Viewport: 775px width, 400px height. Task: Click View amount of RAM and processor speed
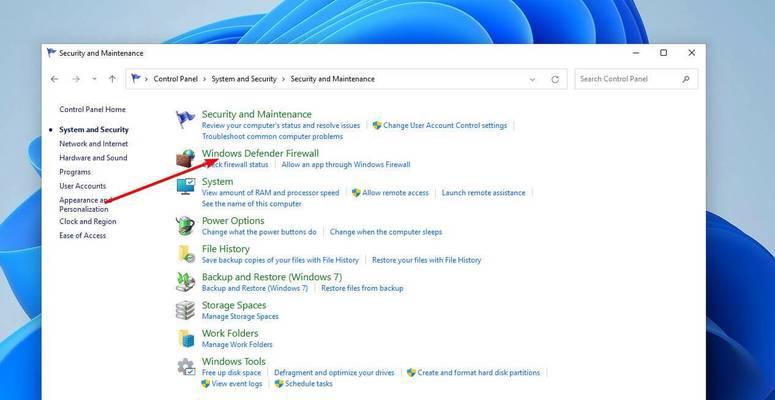[x=270, y=193]
